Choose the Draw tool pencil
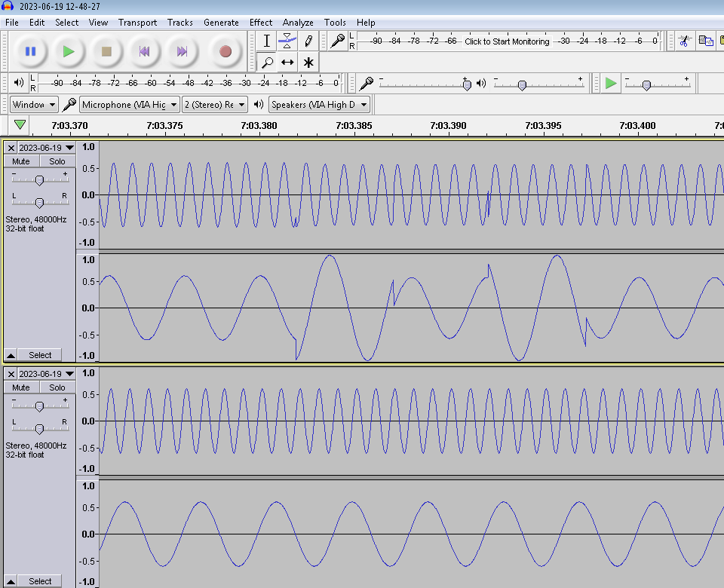The width and height of the screenshot is (724, 588). 308,41
